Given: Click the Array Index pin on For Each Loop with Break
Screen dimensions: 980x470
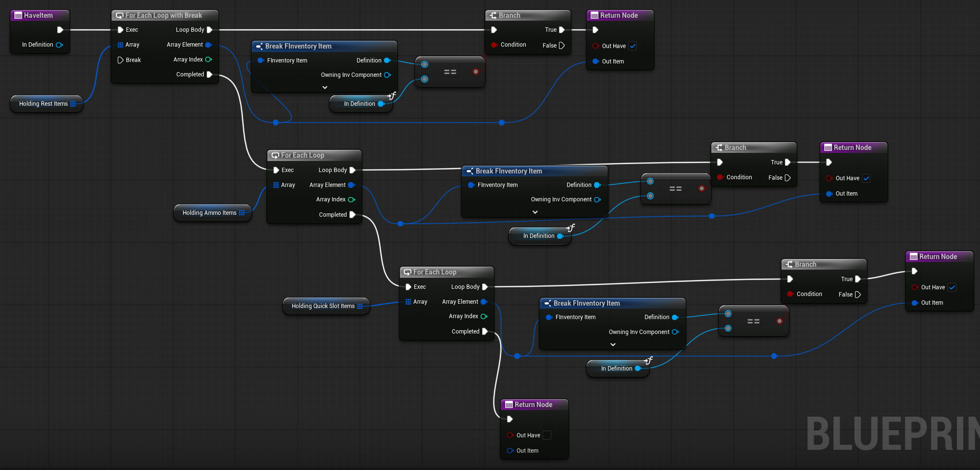Looking at the screenshot, I should pos(209,60).
